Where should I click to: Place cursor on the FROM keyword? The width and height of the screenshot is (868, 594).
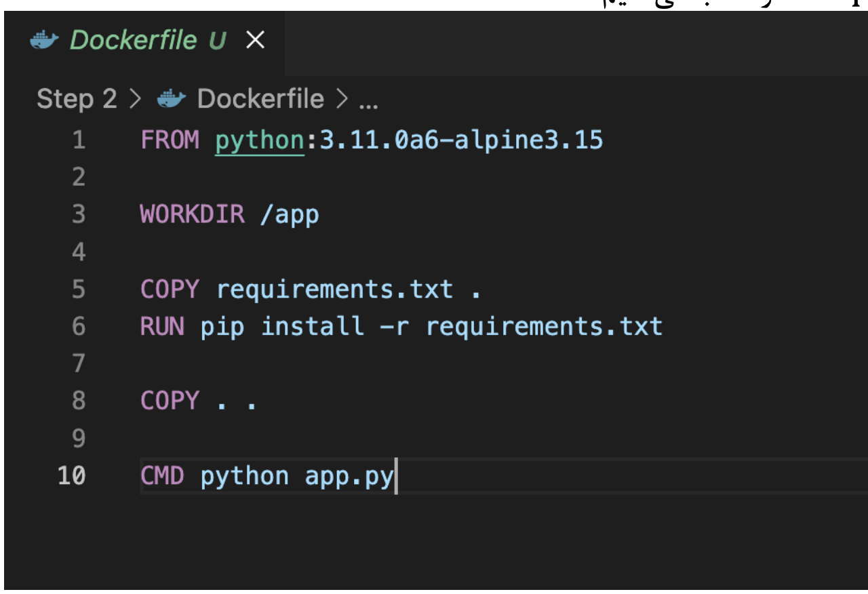click(x=170, y=140)
